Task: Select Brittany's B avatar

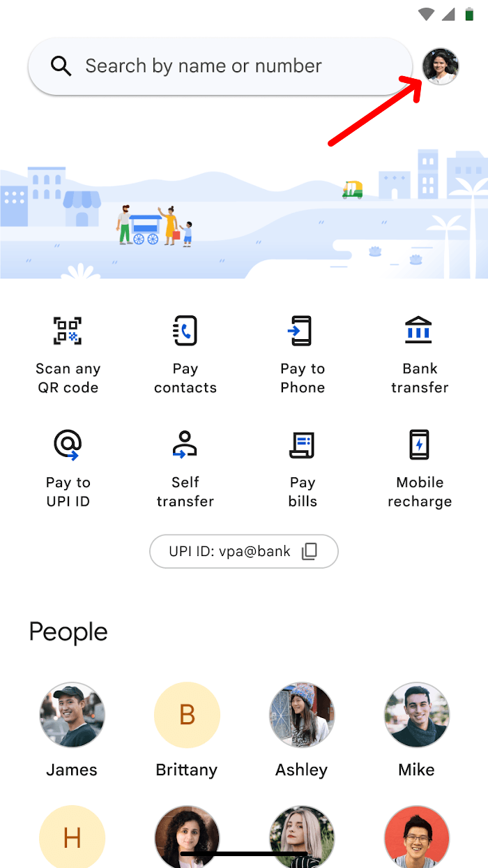Action: (x=187, y=715)
